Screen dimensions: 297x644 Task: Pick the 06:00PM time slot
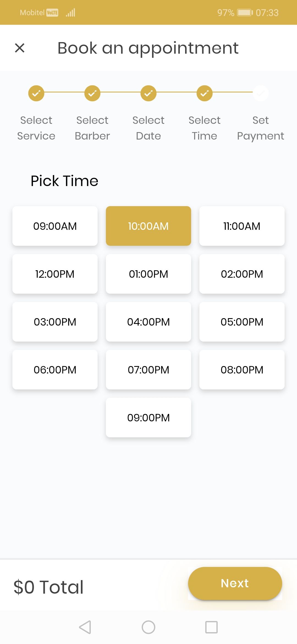[55, 370]
